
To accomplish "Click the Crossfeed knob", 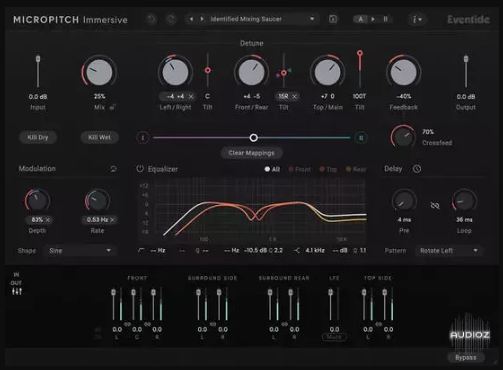I will pos(403,137).
